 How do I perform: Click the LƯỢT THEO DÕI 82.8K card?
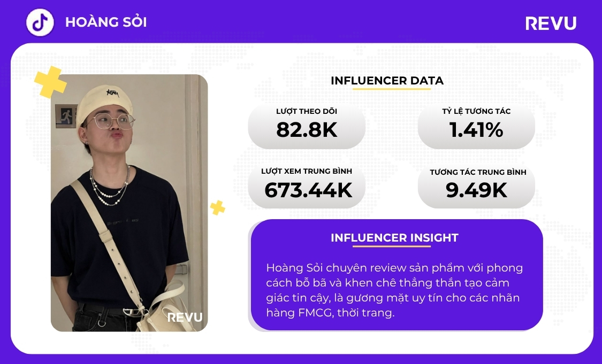pyautogui.click(x=307, y=126)
